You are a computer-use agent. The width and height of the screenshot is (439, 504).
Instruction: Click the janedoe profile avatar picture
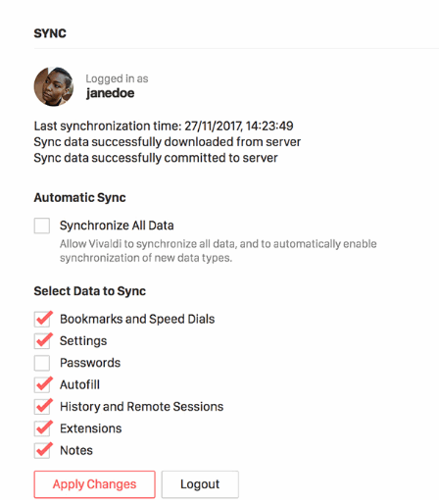coord(54,86)
